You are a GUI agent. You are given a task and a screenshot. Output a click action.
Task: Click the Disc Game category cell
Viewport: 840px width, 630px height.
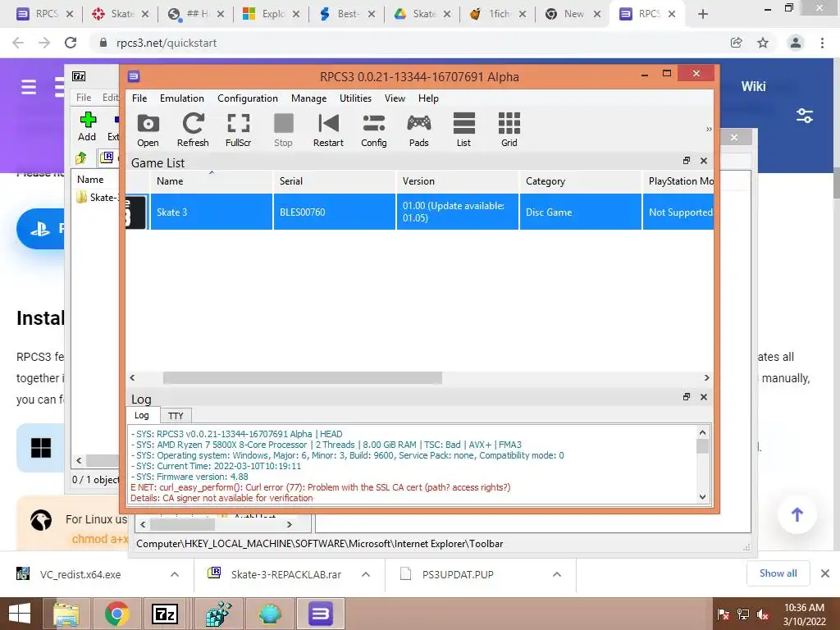pos(581,212)
